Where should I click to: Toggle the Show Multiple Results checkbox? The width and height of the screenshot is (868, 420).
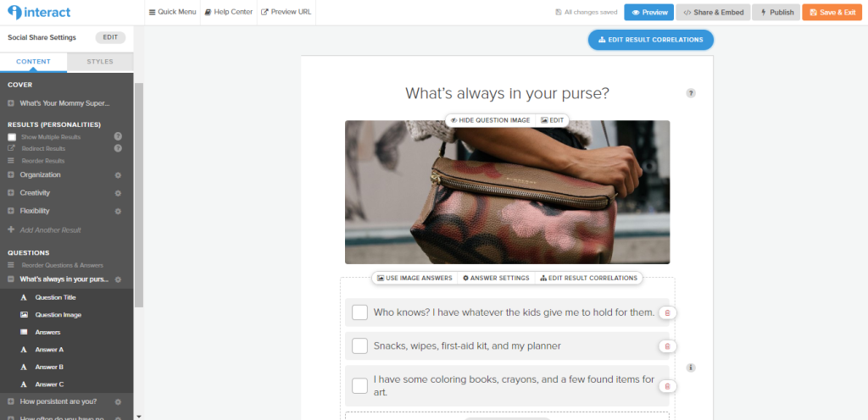pyautogui.click(x=12, y=136)
